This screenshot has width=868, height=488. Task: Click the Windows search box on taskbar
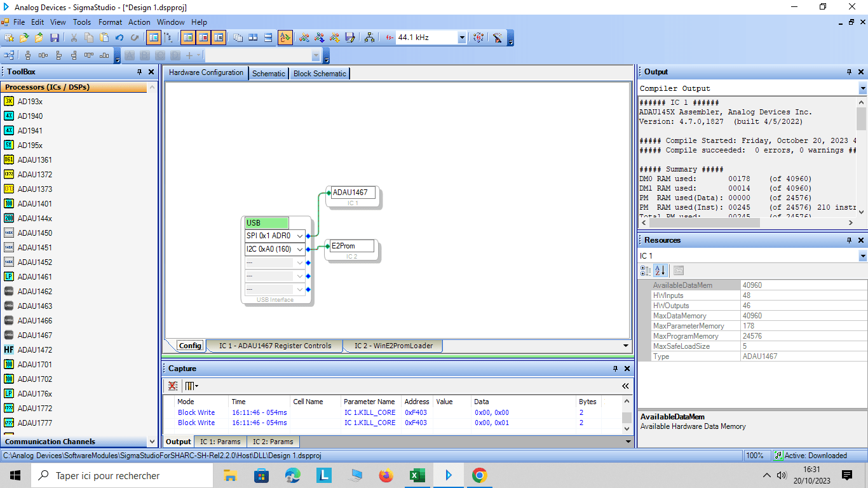122,475
